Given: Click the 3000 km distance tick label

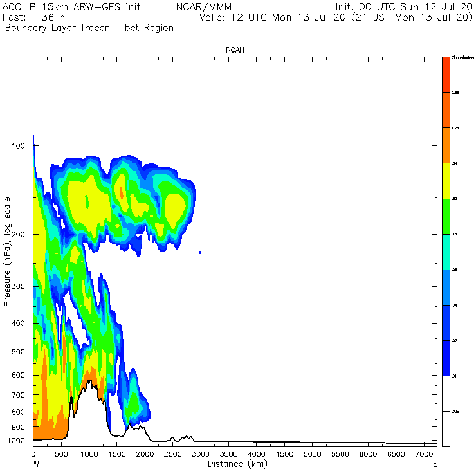Looking at the screenshot, I should coord(201,454).
